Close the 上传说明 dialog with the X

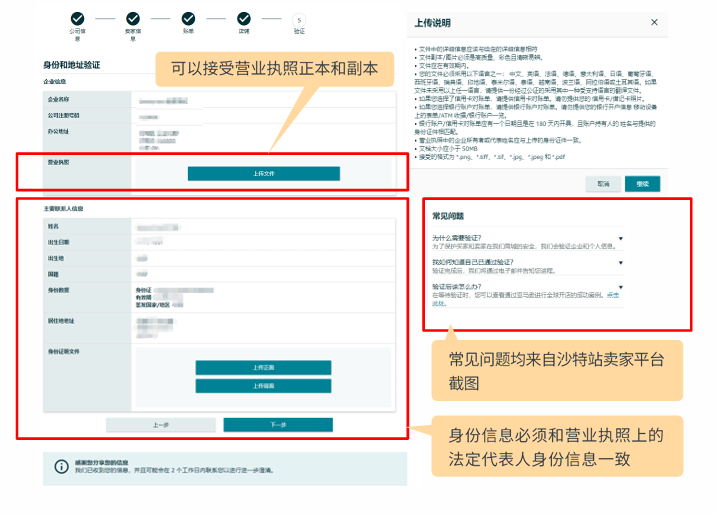click(654, 21)
